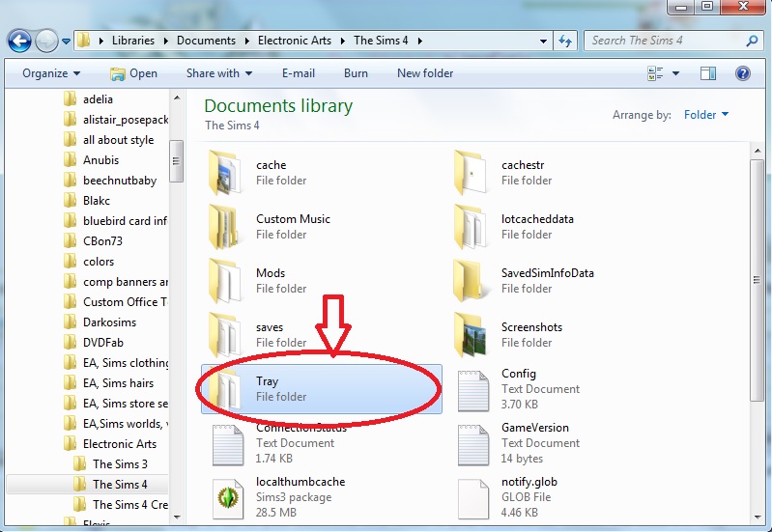Click Libraries in the address breadcrumb
Viewport: 772px width, 532px height.
pyautogui.click(x=133, y=41)
